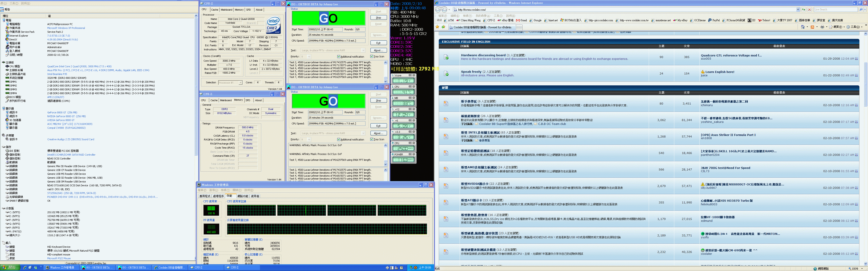This screenshot has height=271, width=868.
Task: Click the IE Print icon
Action: (822, 27)
